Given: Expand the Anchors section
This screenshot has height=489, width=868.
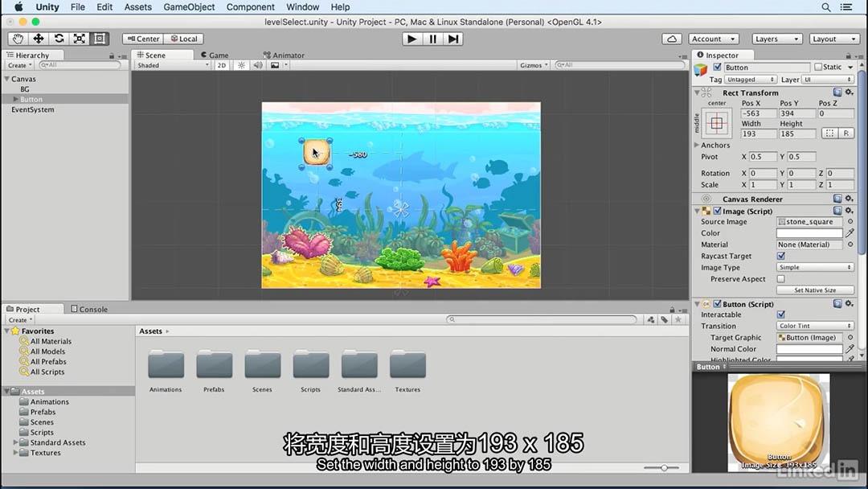Looking at the screenshot, I should pos(697,145).
